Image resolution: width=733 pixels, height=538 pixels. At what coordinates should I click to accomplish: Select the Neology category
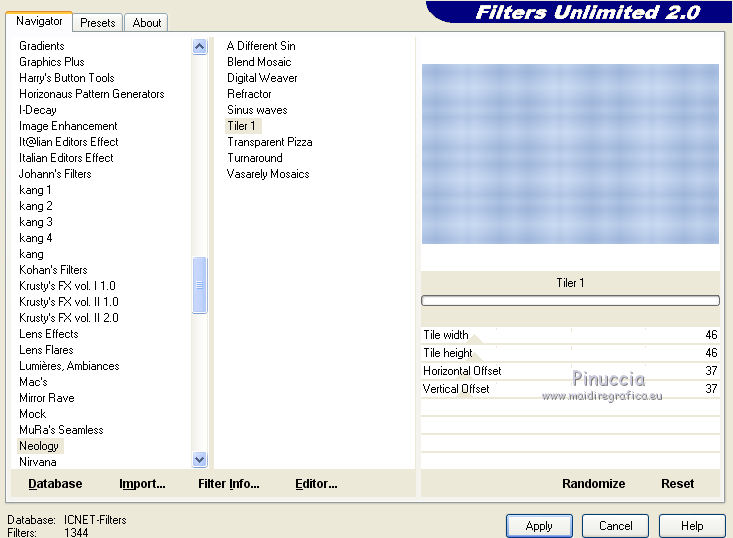(39, 446)
